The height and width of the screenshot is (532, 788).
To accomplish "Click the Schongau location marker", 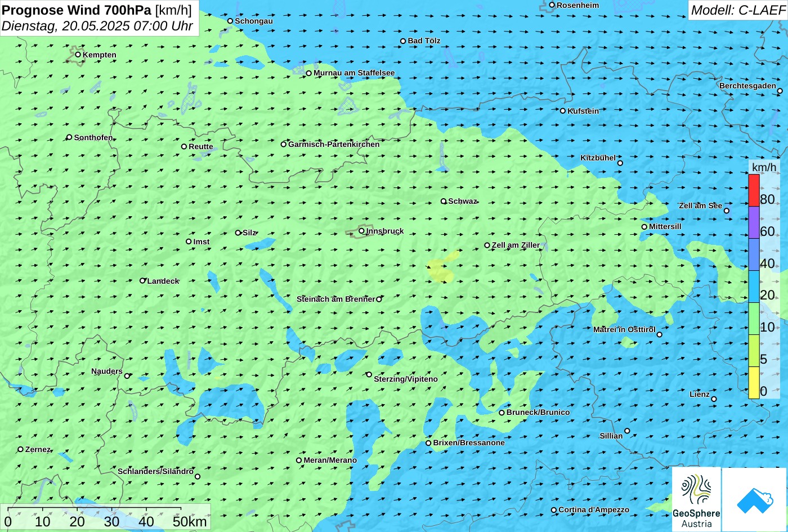I will [x=230, y=21].
